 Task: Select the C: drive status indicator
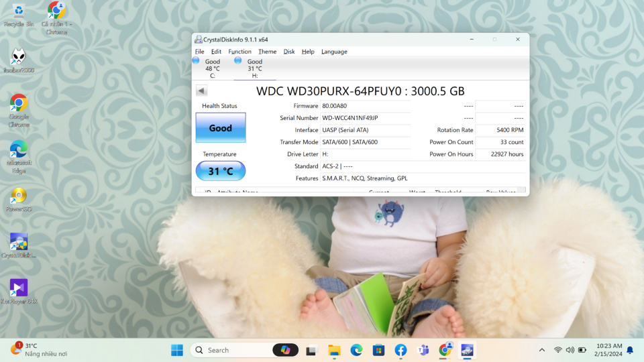click(208, 68)
